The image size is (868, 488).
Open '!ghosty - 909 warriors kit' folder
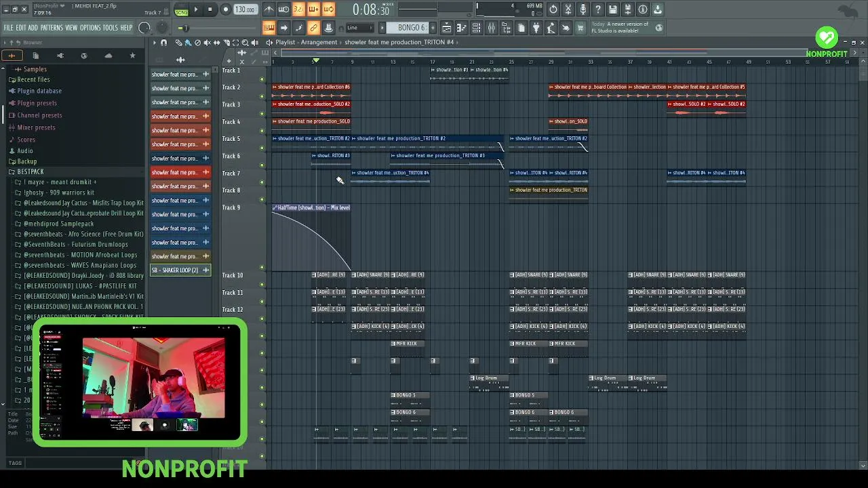click(58, 192)
